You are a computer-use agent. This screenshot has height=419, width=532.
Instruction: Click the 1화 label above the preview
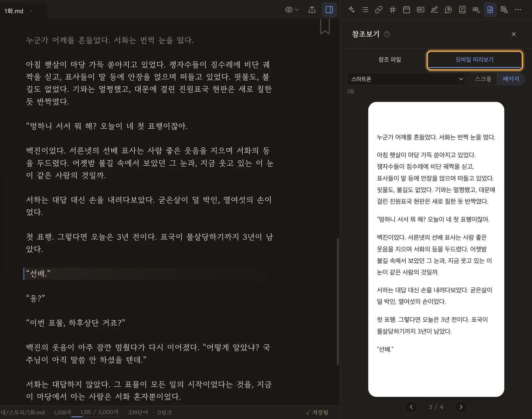click(350, 91)
